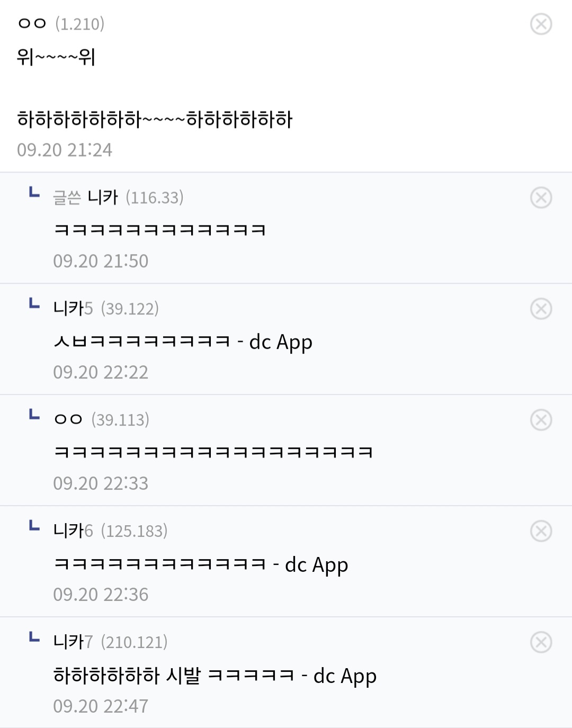Tap the 글쓴 니카 author name
The width and height of the screenshot is (572, 728).
(x=85, y=197)
